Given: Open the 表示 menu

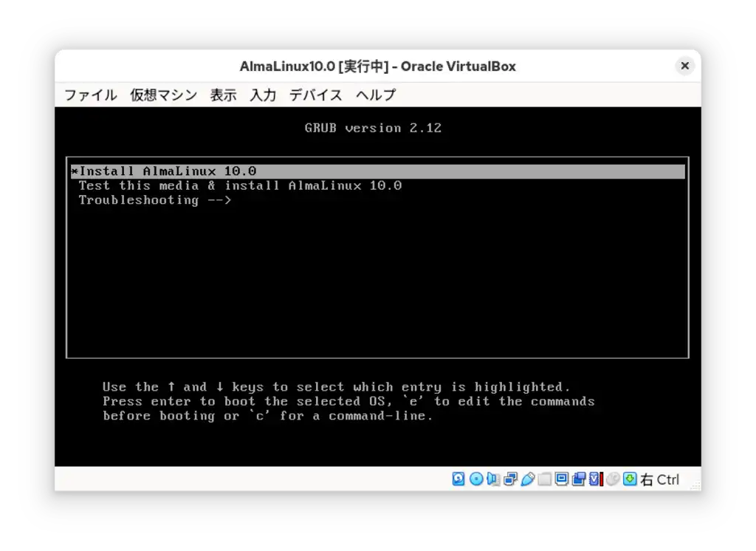Looking at the screenshot, I should 223,95.
